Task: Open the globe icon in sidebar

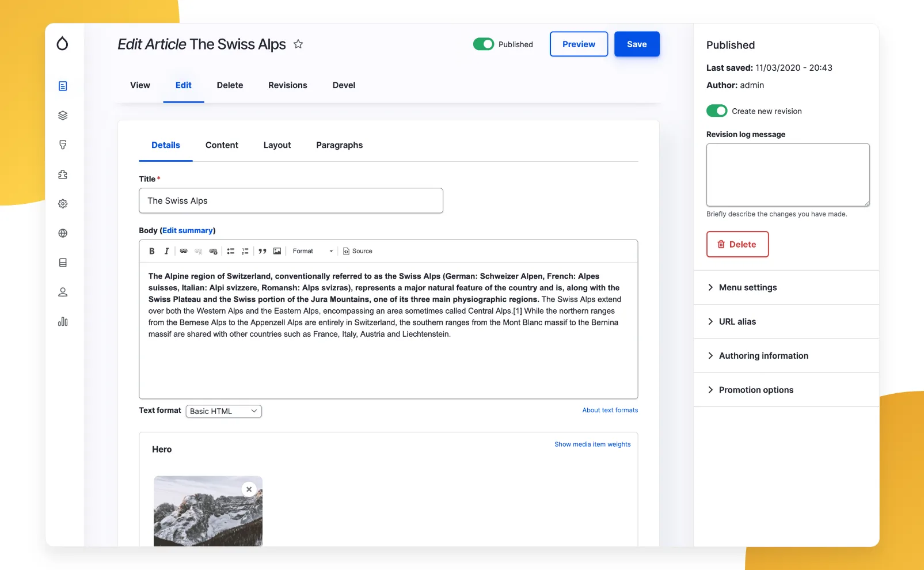Action: 63,233
